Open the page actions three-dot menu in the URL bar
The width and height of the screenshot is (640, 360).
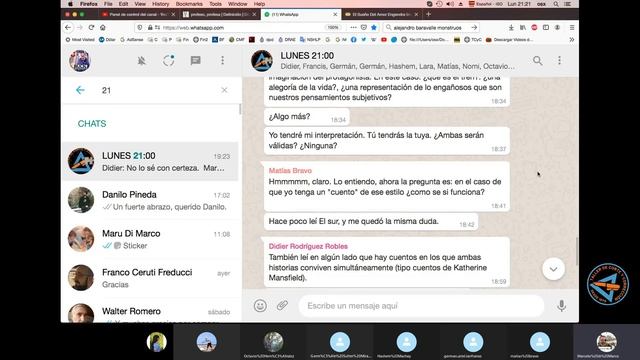(x=353, y=27)
